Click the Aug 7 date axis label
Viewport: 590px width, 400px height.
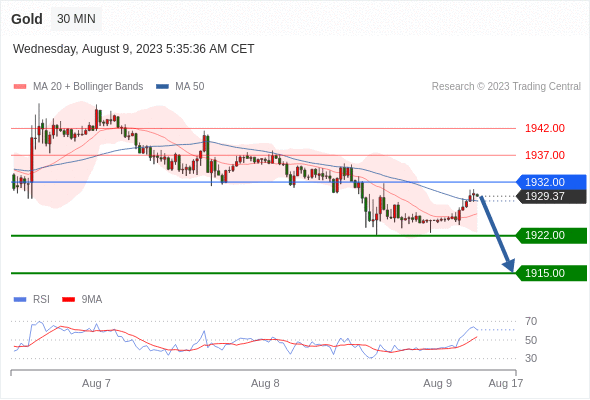point(96,383)
